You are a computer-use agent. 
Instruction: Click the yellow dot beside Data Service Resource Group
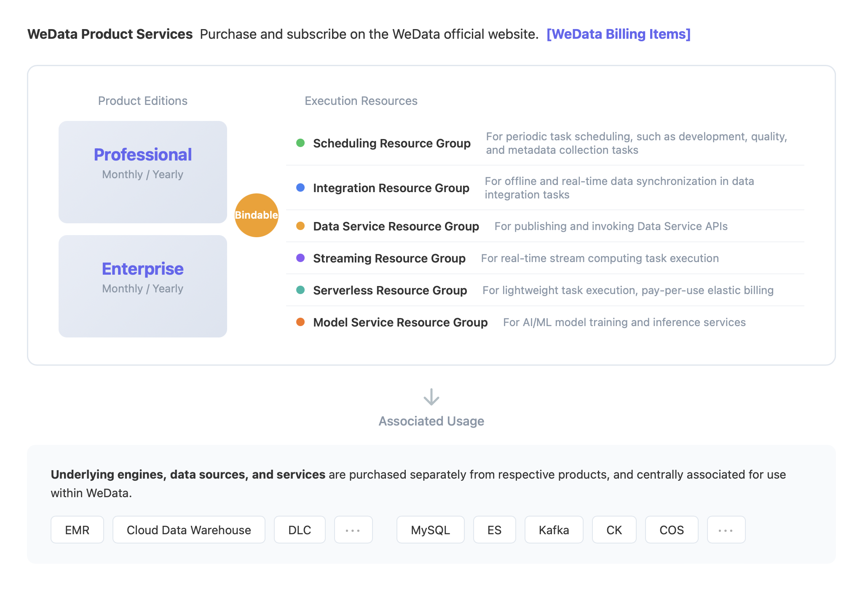click(300, 226)
